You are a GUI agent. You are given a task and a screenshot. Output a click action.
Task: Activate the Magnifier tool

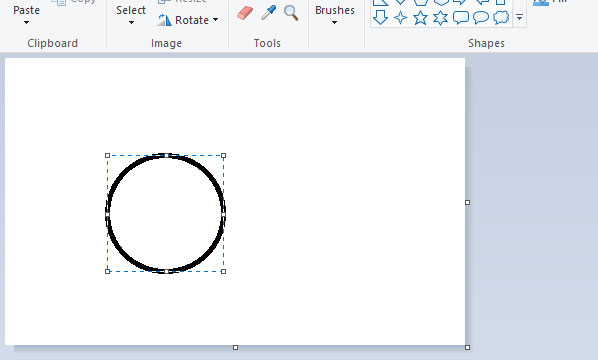[x=291, y=13]
